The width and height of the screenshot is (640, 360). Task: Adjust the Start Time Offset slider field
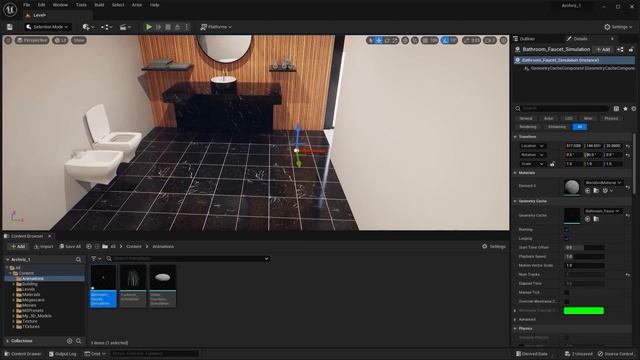coord(584,248)
